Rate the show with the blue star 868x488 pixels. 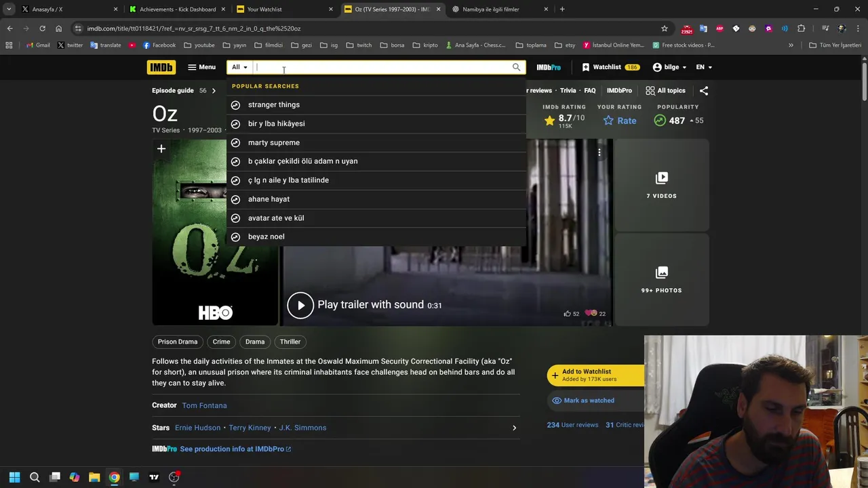pos(620,121)
